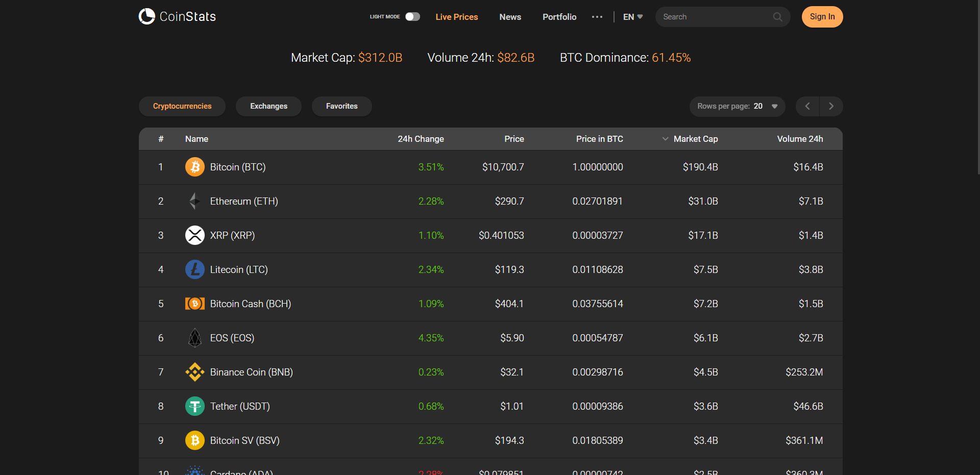980x475 pixels.
Task: Click EOS 24h change 4.35%
Action: tap(431, 338)
